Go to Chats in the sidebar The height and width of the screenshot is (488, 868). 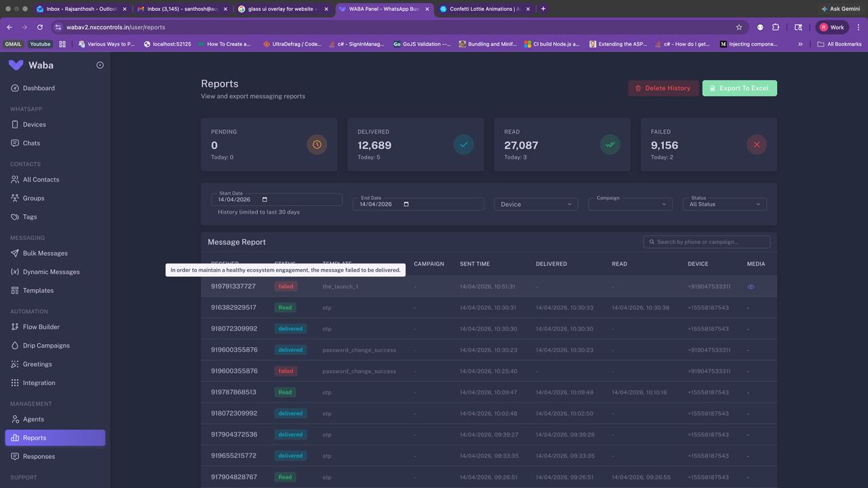[x=31, y=143]
